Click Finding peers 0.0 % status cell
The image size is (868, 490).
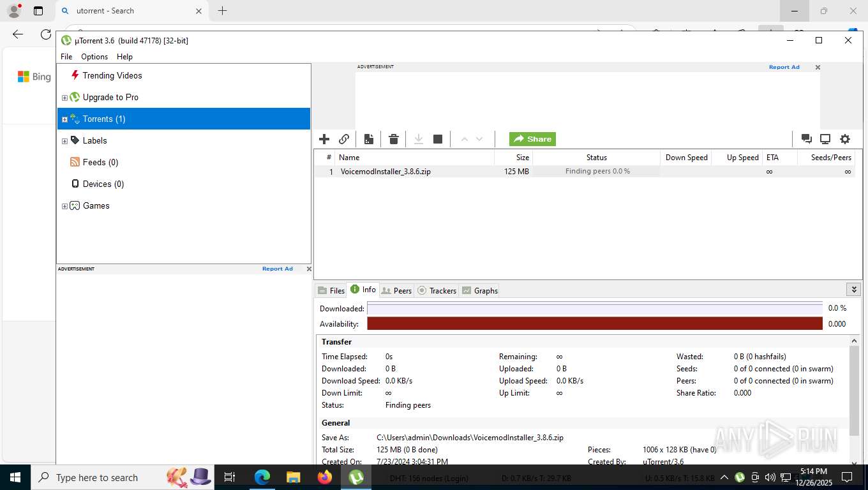point(597,172)
